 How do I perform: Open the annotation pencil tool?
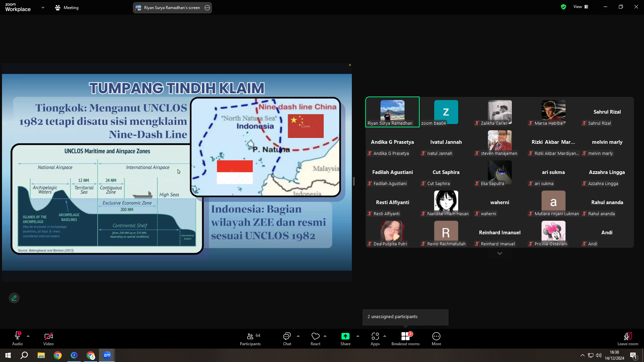14,298
